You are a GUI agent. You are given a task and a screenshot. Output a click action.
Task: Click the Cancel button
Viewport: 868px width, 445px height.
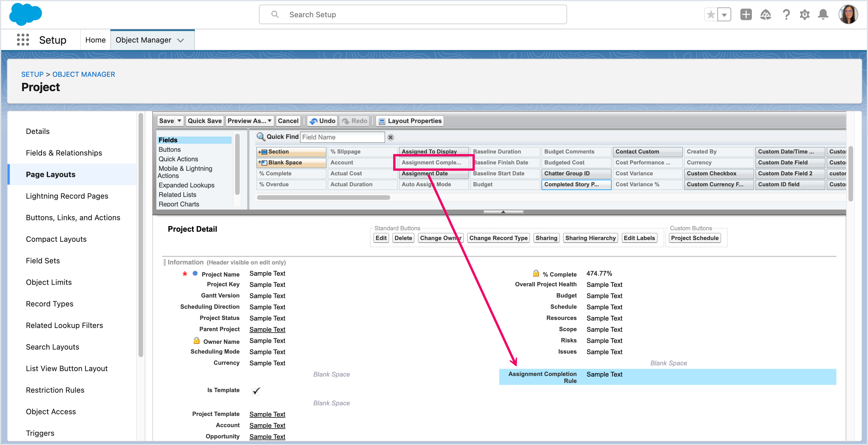click(288, 121)
